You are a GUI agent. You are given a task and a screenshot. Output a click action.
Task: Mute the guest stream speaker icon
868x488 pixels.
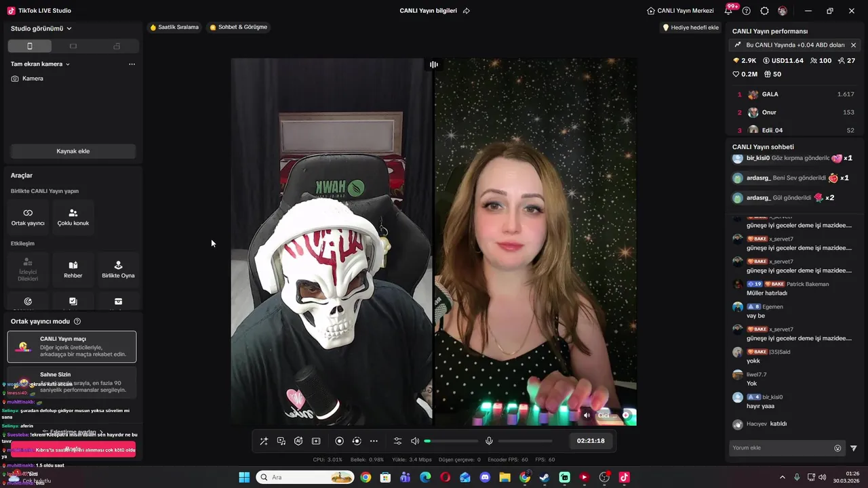click(587, 415)
